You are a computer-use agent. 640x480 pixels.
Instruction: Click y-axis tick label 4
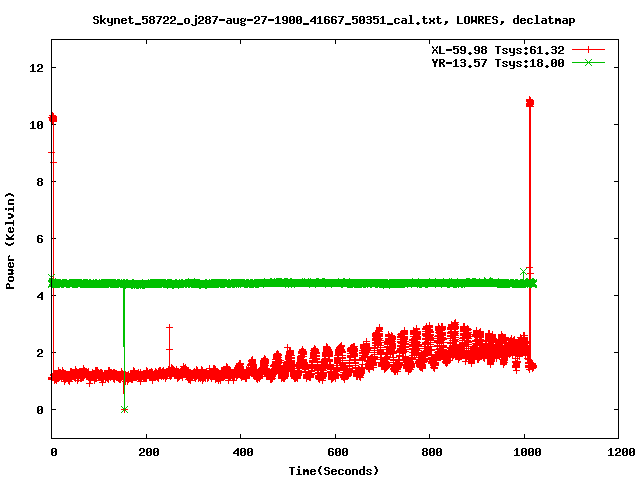point(40,296)
